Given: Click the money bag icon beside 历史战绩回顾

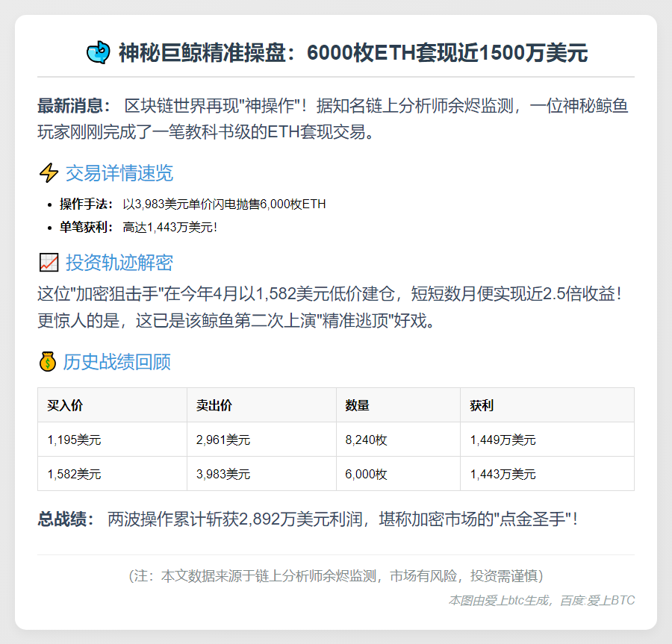Looking at the screenshot, I should [48, 361].
